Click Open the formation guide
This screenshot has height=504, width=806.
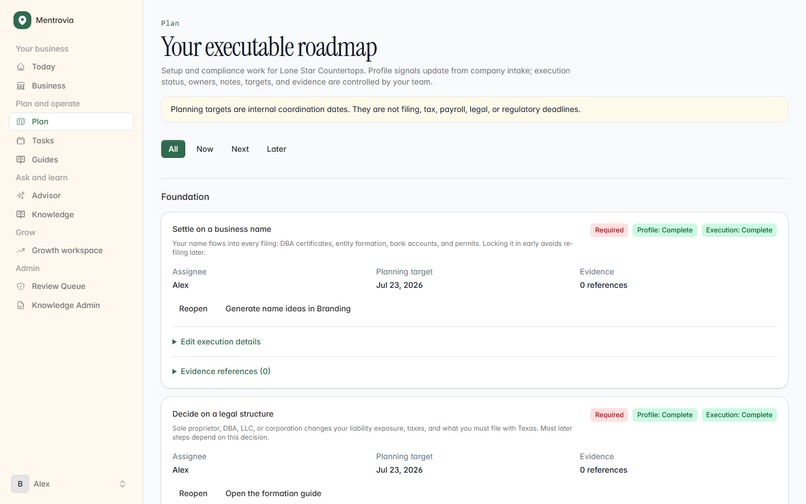pos(273,494)
